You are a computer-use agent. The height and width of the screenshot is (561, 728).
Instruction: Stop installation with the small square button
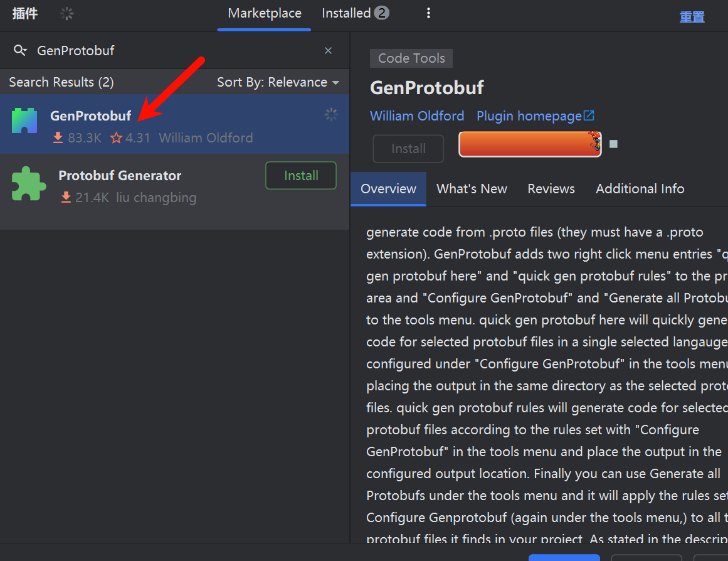613,144
